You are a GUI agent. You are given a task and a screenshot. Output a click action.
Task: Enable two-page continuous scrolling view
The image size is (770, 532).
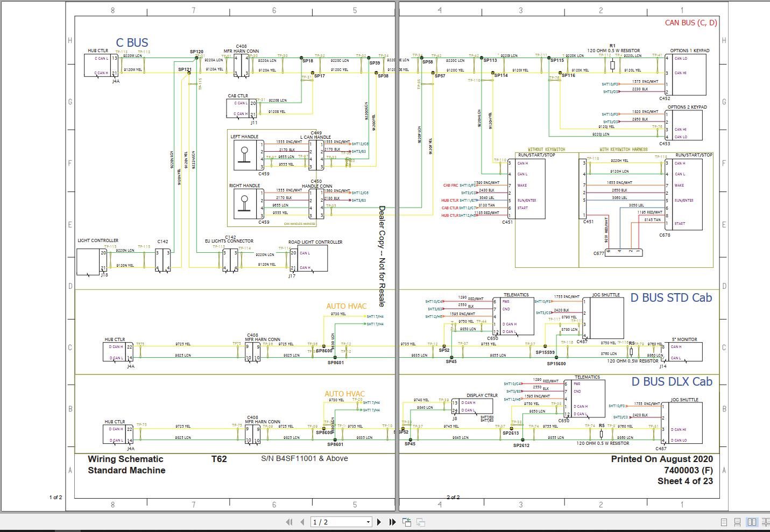[x=765, y=522]
